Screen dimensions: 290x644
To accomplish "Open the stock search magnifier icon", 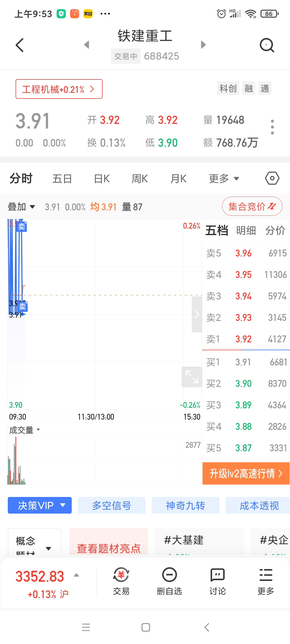I will [x=267, y=45].
